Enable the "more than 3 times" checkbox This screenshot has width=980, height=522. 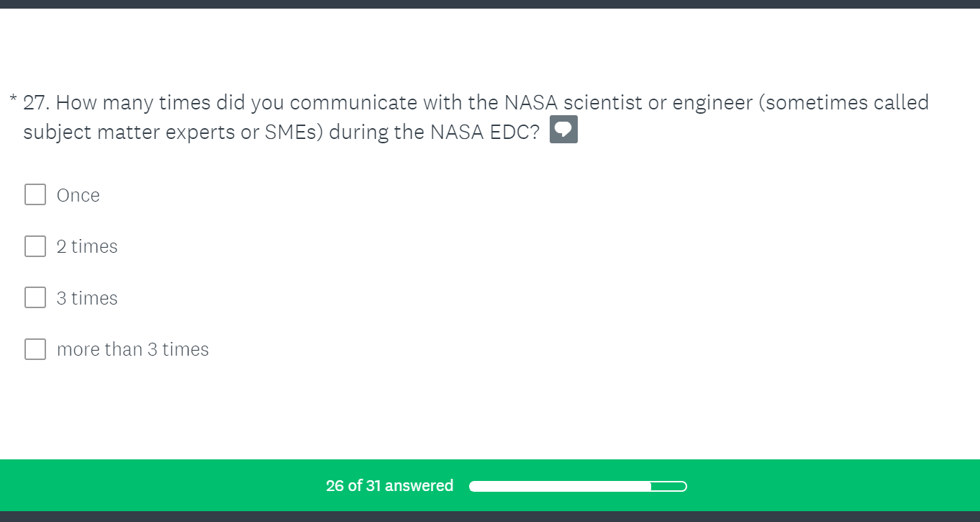pyautogui.click(x=35, y=349)
